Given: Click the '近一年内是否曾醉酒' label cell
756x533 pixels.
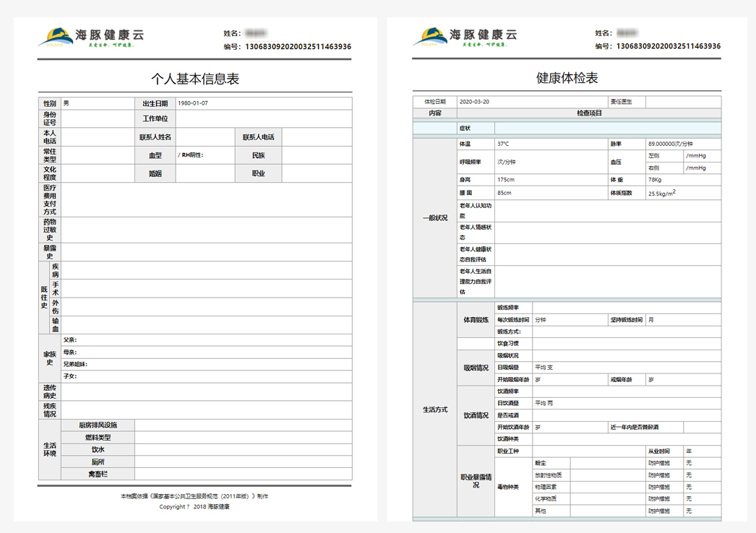Looking at the screenshot, I should point(645,427).
